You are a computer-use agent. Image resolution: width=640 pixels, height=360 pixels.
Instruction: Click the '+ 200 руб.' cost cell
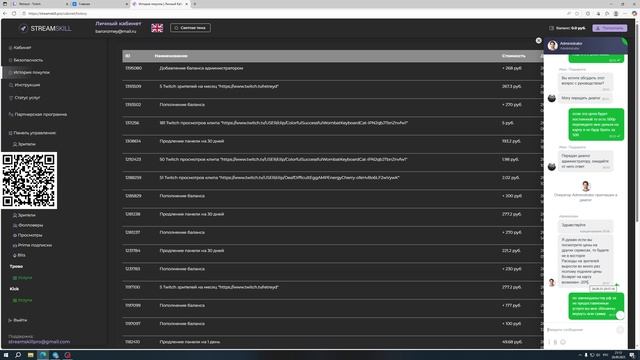pyautogui.click(x=512, y=196)
